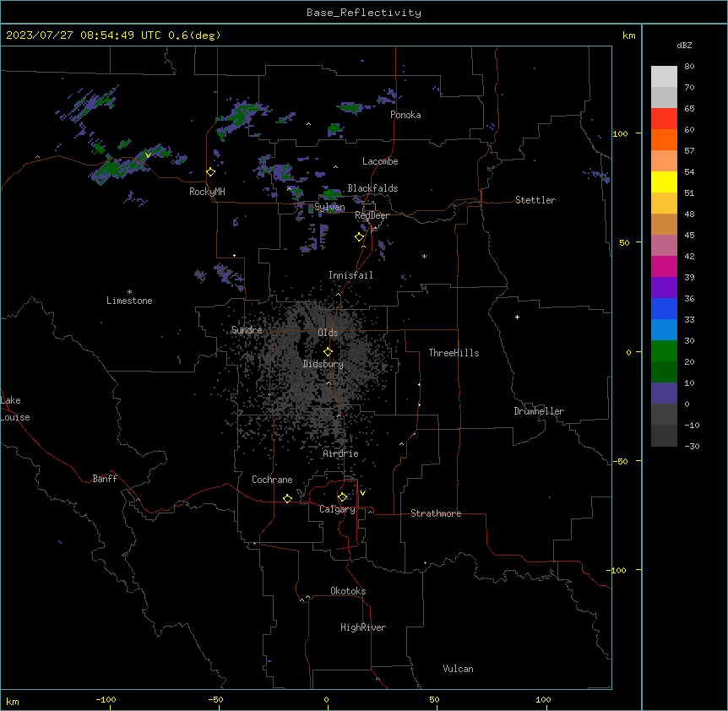Click the HighRiver label
This screenshot has height=711, width=728.
363,627
